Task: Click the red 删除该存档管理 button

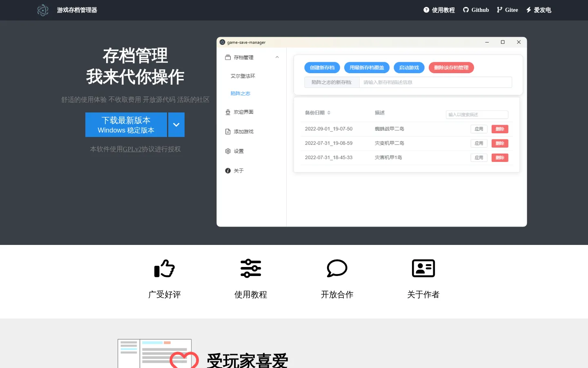Action: click(x=451, y=68)
